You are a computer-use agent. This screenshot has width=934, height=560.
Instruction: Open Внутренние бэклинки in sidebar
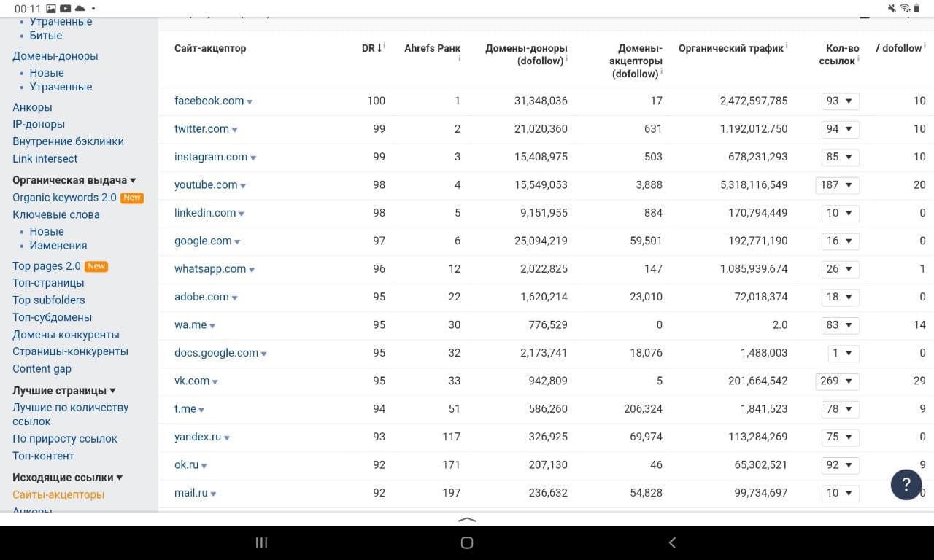68,141
